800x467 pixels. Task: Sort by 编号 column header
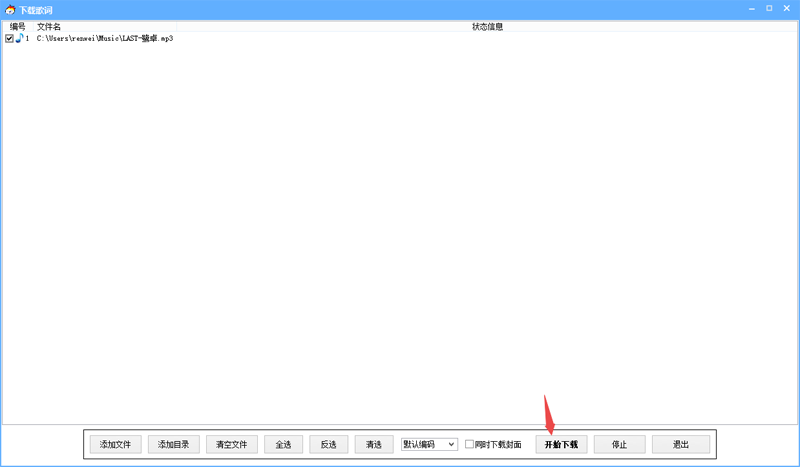[x=17, y=26]
